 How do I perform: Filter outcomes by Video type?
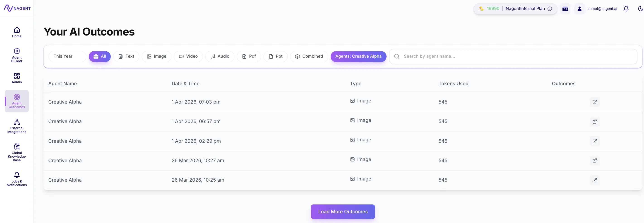[188, 57]
